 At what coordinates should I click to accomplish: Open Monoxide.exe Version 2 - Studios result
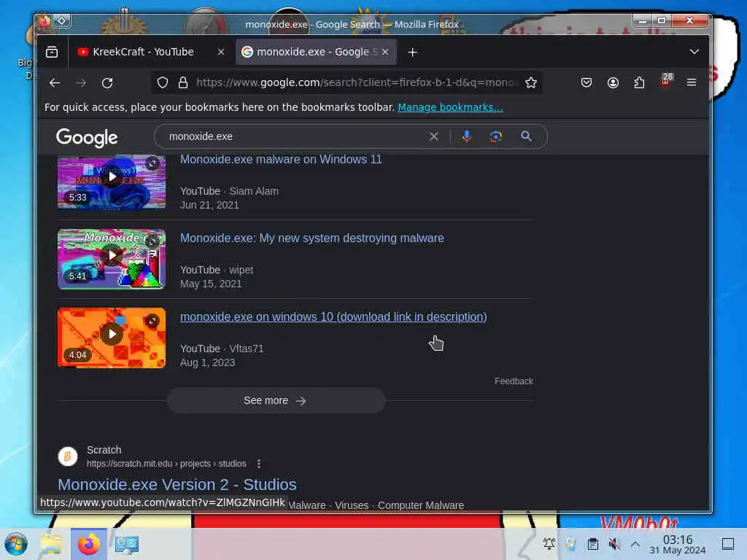(x=177, y=484)
